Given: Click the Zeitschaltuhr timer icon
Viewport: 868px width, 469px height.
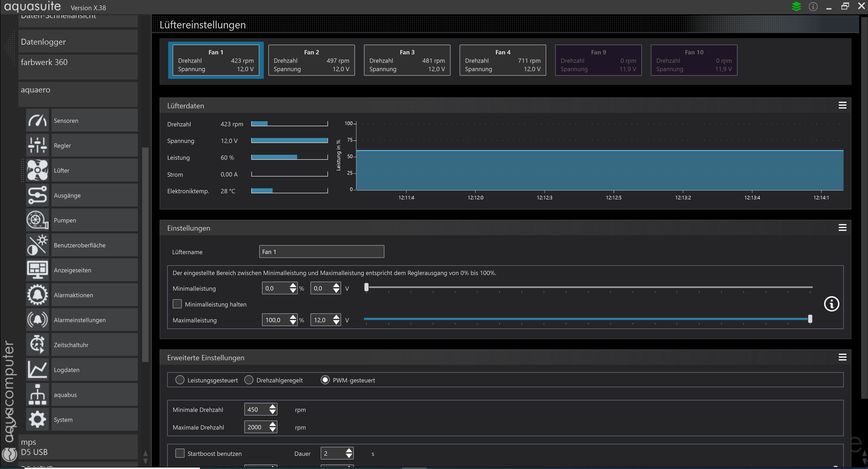Looking at the screenshot, I should coord(37,345).
